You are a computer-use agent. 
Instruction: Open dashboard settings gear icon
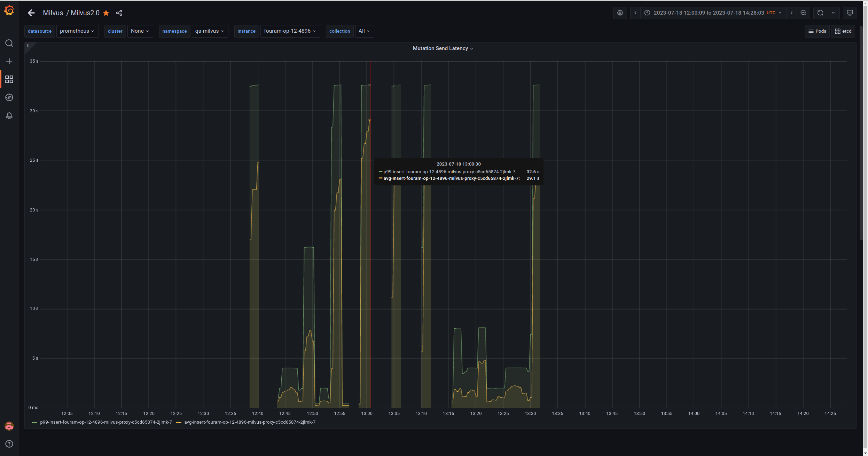tap(620, 13)
